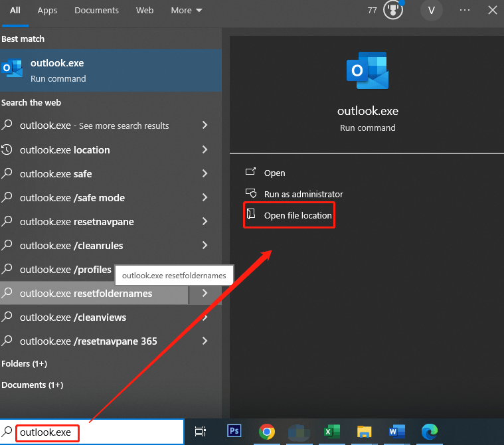Launch Google Chrome from the taskbar
This screenshot has height=445, width=504.
[267, 432]
